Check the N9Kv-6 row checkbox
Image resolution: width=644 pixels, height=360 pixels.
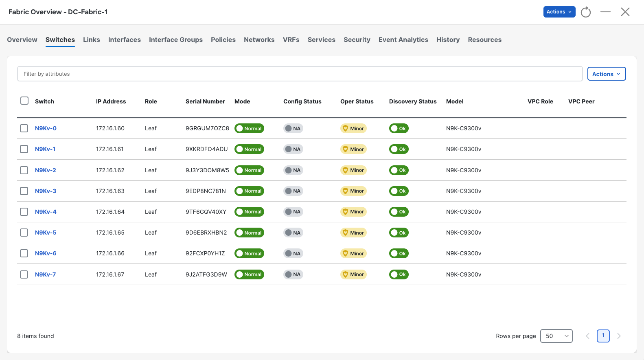(x=24, y=253)
